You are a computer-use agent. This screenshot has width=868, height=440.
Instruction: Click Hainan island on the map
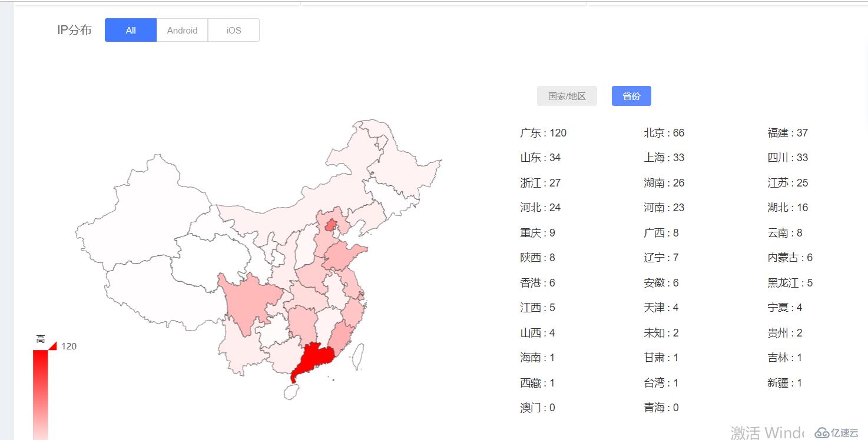point(291,392)
